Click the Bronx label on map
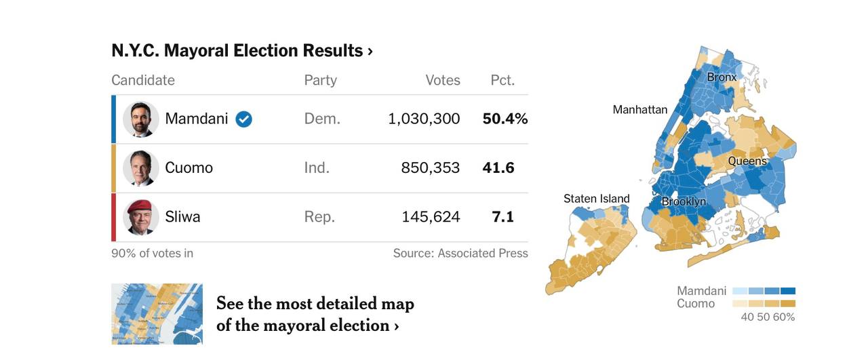Image resolution: width=868 pixels, height=356 pixels. pos(722,77)
